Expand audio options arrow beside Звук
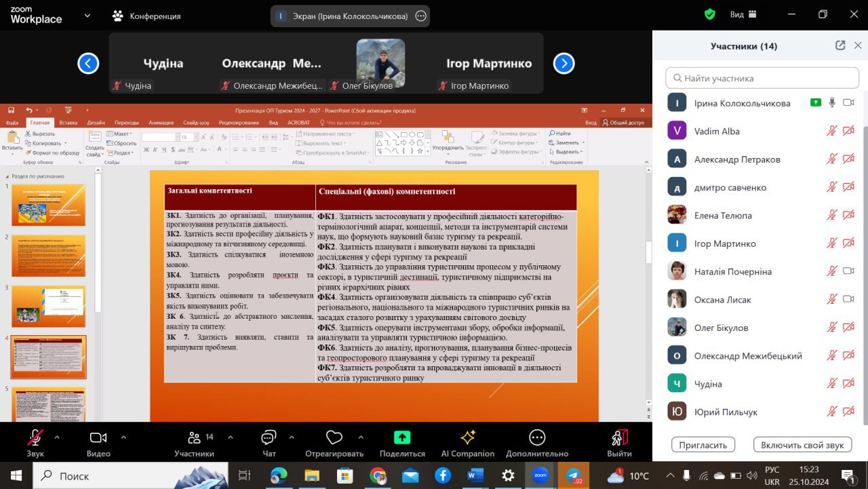 click(57, 437)
